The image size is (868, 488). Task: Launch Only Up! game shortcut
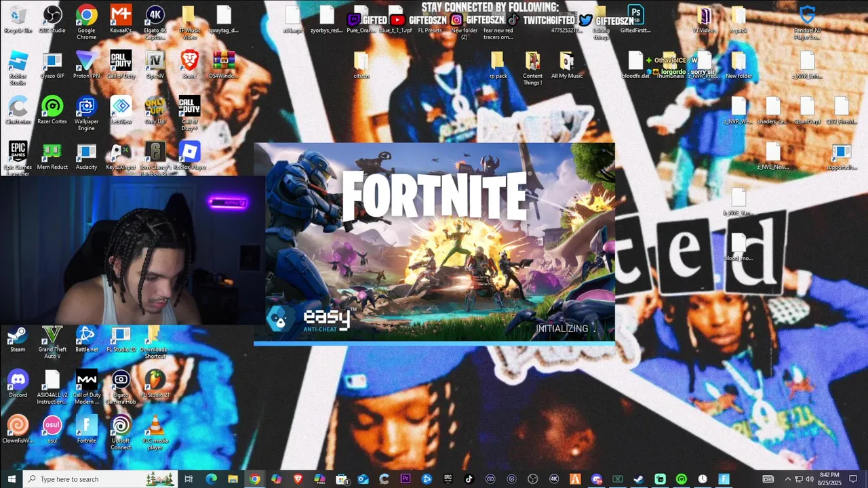click(155, 110)
